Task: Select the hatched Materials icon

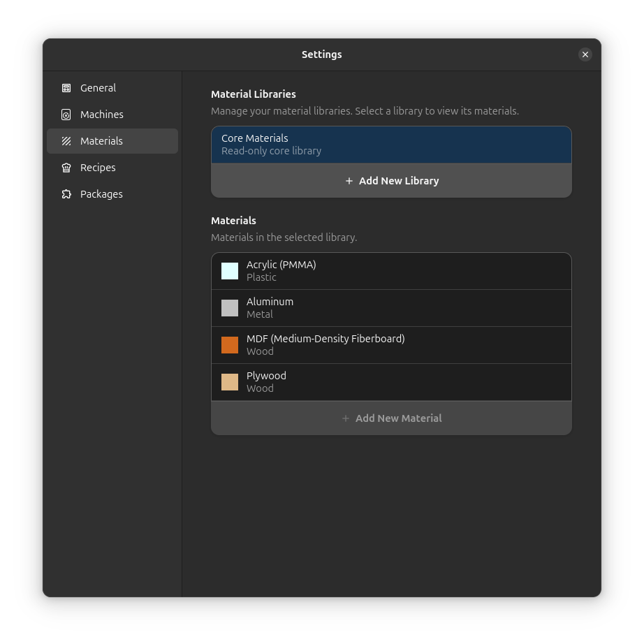Action: click(66, 141)
